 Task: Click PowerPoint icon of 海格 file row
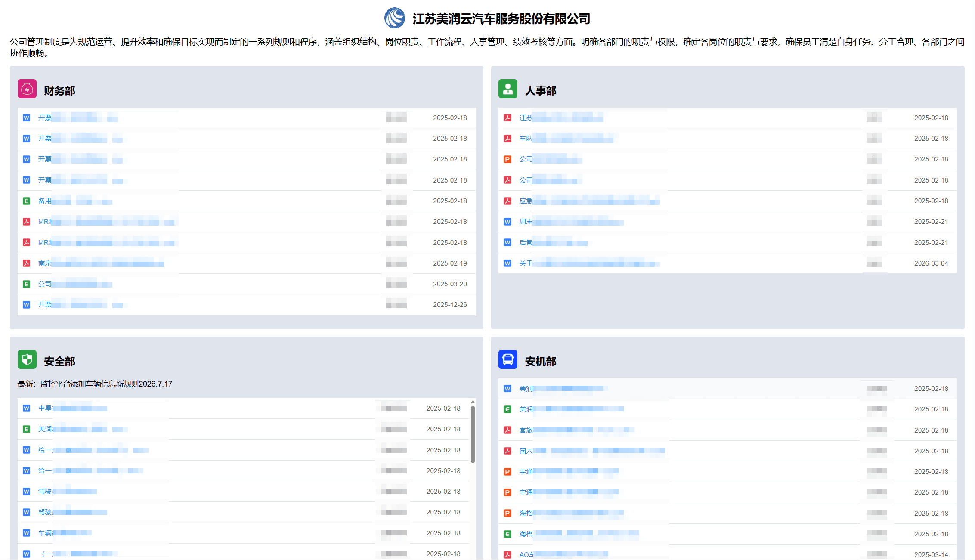[508, 513]
